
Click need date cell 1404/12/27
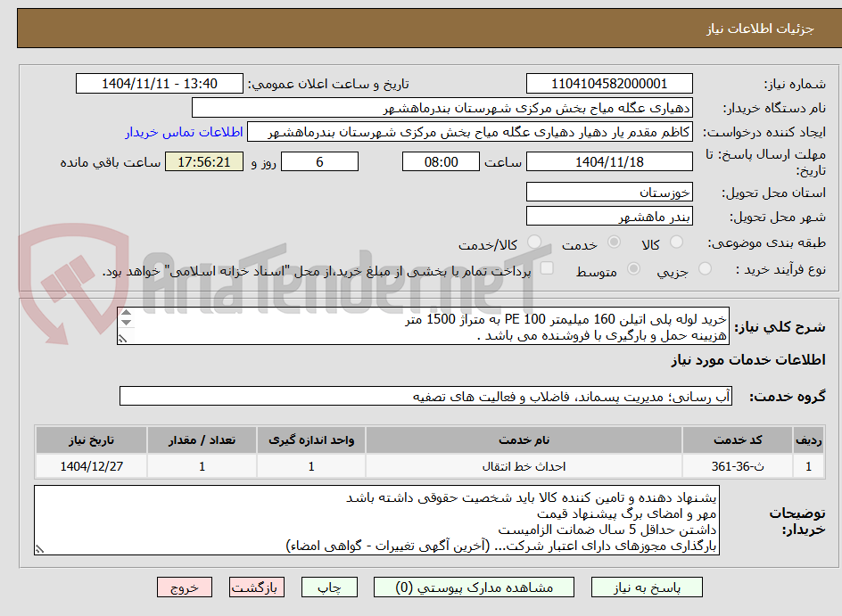91,466
